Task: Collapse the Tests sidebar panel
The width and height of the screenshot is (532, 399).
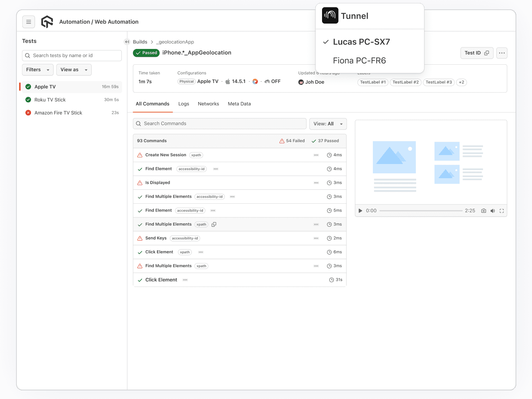Action: [127, 42]
